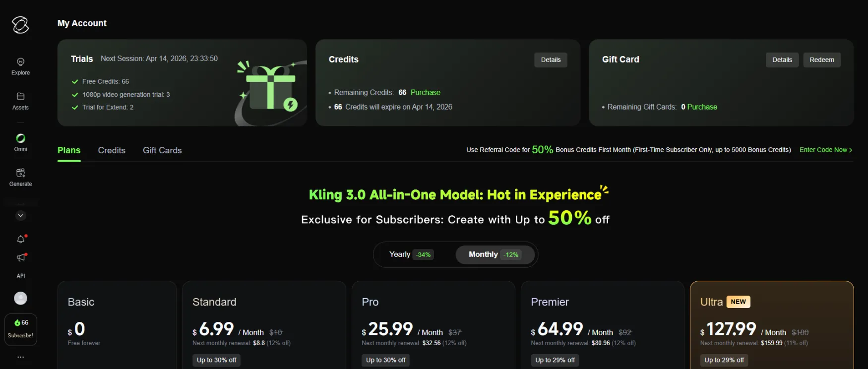Click the Kling logo
The height and width of the screenshot is (369, 868).
(x=20, y=25)
